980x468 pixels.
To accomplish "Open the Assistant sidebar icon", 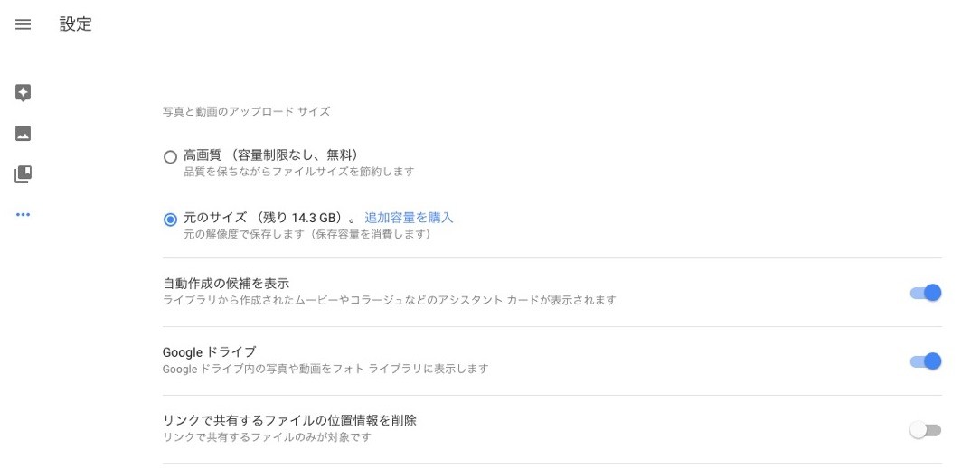I will click(x=24, y=92).
